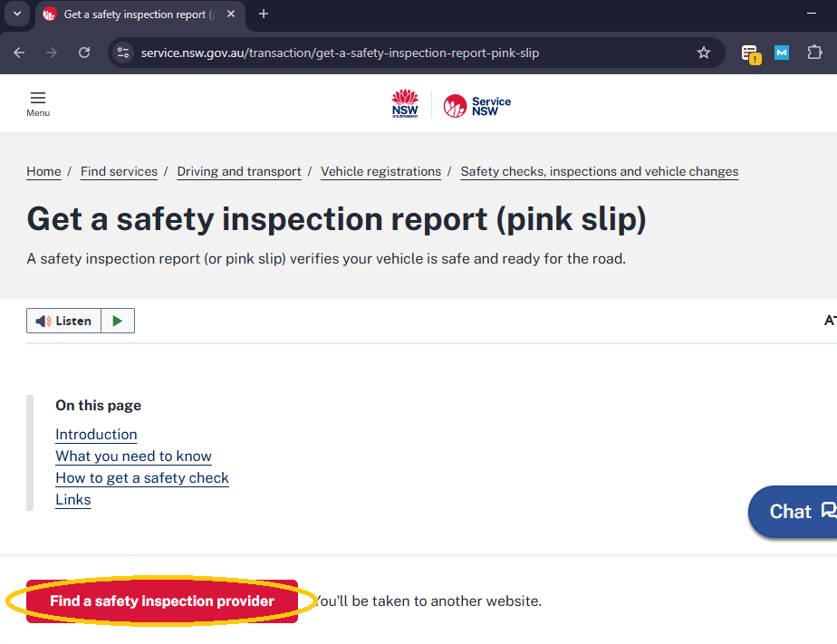
Task: Click Find a safety inspection provider
Action: (162, 601)
